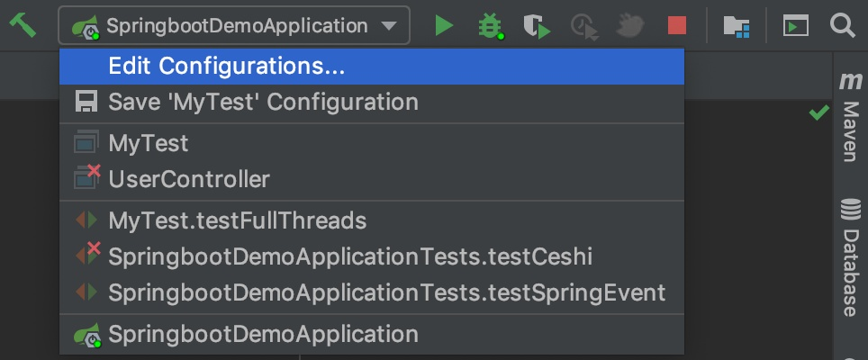
Task: Click the green Run button
Action: tap(444, 26)
